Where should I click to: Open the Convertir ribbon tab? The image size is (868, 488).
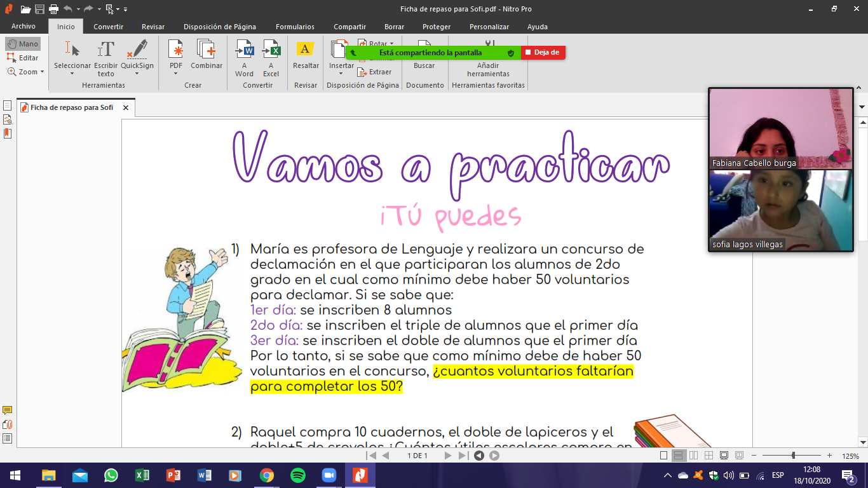(x=108, y=27)
